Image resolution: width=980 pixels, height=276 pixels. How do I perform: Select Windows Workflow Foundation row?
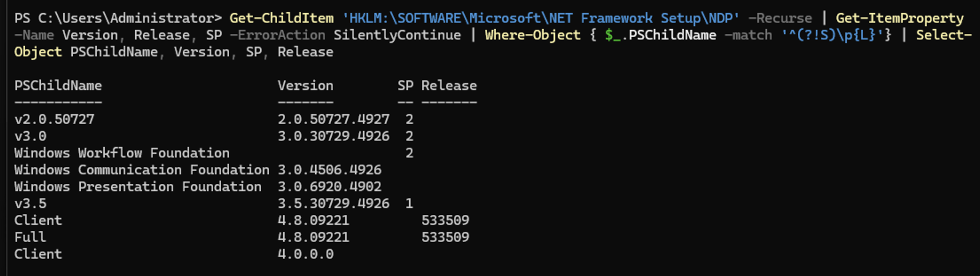(x=122, y=153)
